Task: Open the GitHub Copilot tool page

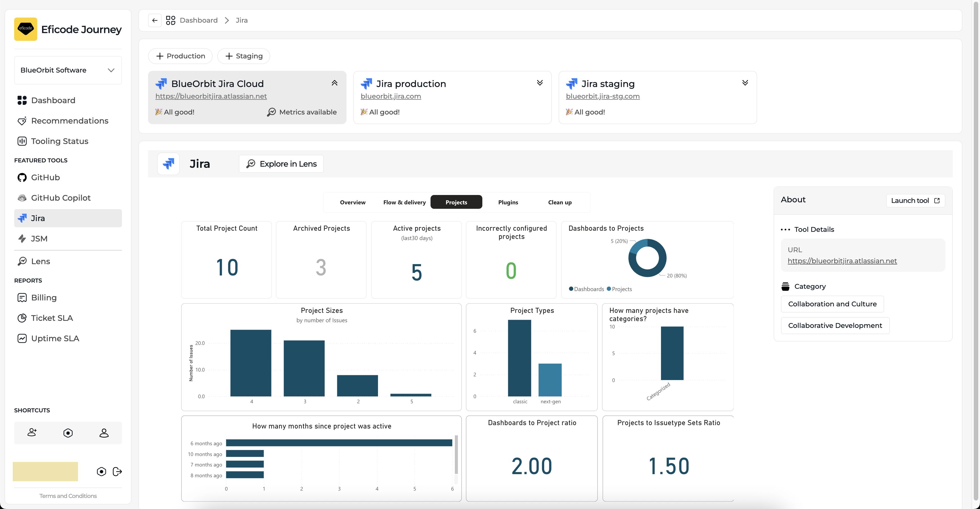Action: 60,198
